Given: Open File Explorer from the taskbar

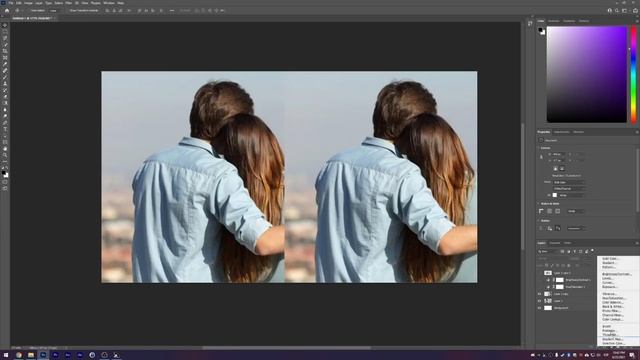Looking at the screenshot, I should (31, 355).
